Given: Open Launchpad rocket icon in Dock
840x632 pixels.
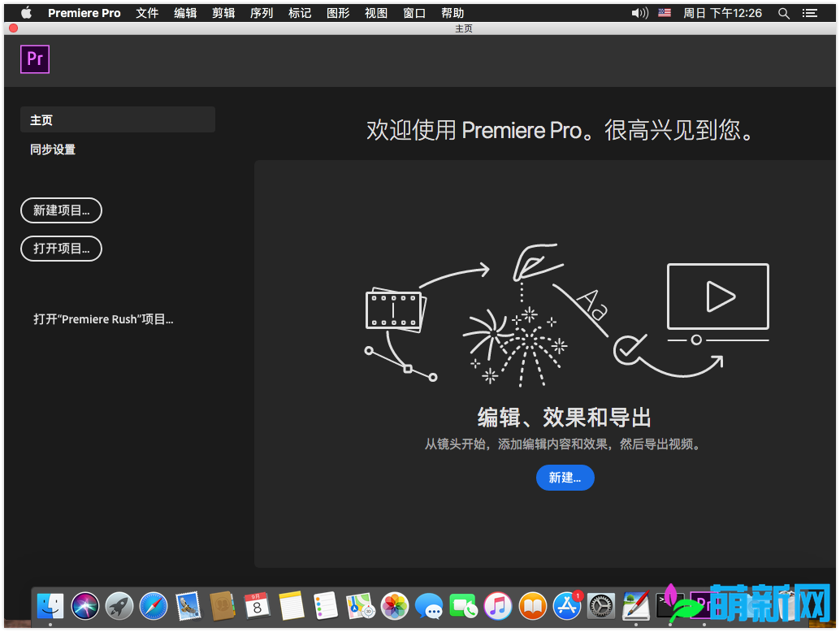Looking at the screenshot, I should pyautogui.click(x=119, y=606).
